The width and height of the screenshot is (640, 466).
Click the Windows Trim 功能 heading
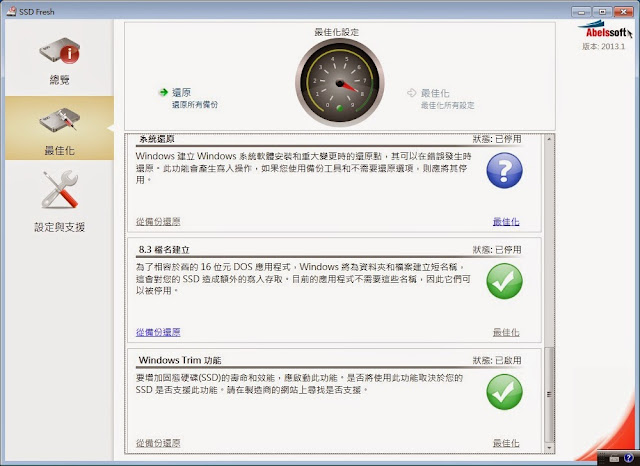(180, 360)
